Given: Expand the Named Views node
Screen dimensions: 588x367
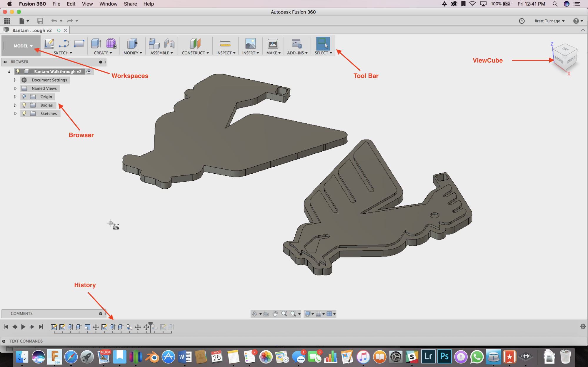Looking at the screenshot, I should tap(15, 88).
